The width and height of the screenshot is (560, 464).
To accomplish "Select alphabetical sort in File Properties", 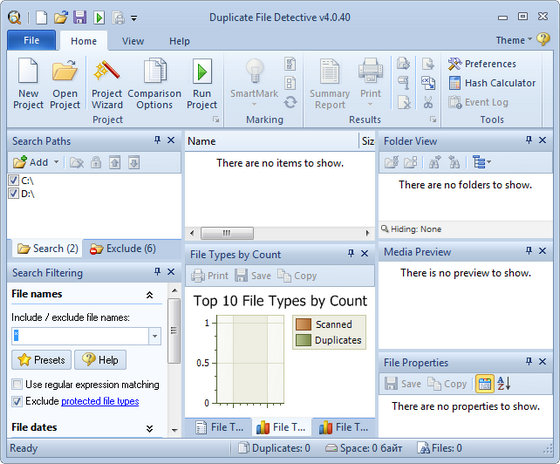I will point(504,384).
